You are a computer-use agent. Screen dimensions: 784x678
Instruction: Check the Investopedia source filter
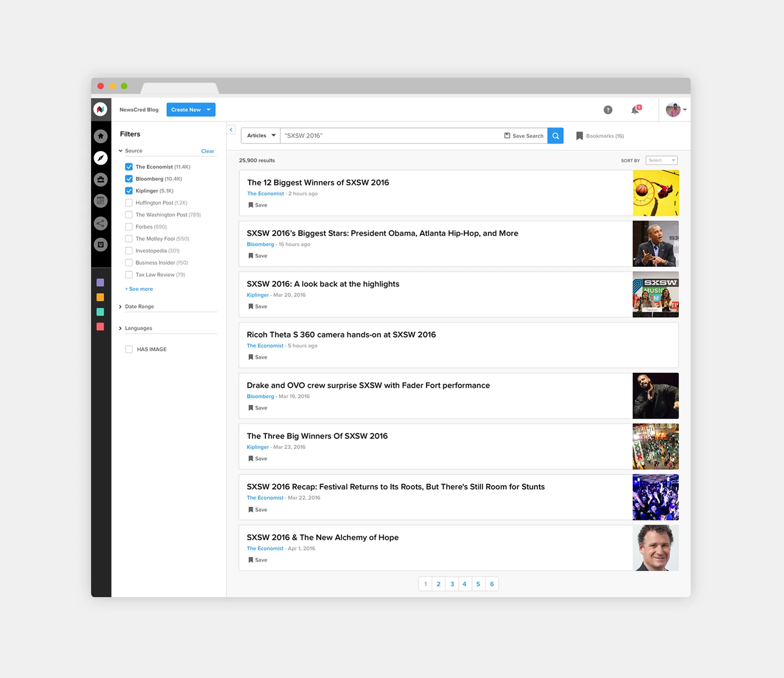click(129, 251)
